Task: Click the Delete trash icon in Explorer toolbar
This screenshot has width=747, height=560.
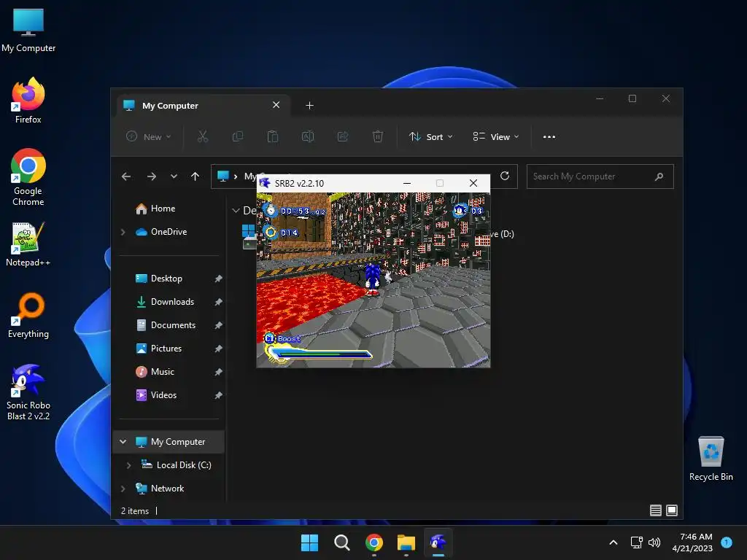Action: (377, 136)
